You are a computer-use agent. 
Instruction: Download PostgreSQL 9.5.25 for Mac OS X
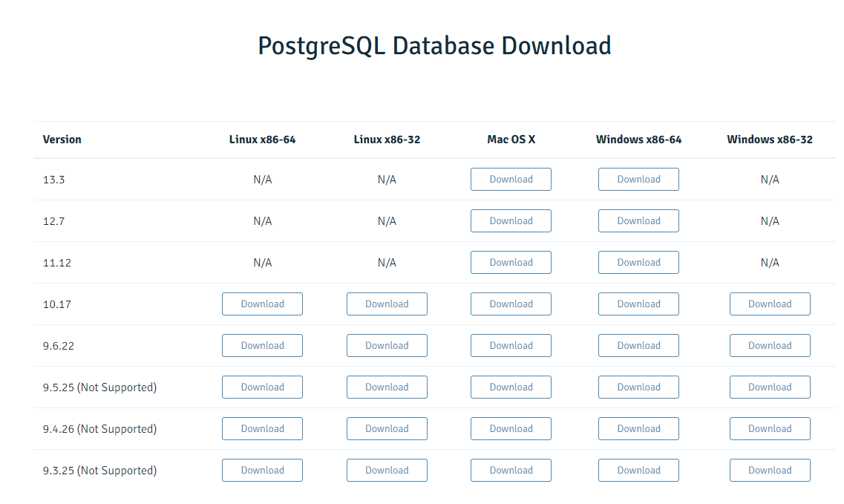click(511, 387)
